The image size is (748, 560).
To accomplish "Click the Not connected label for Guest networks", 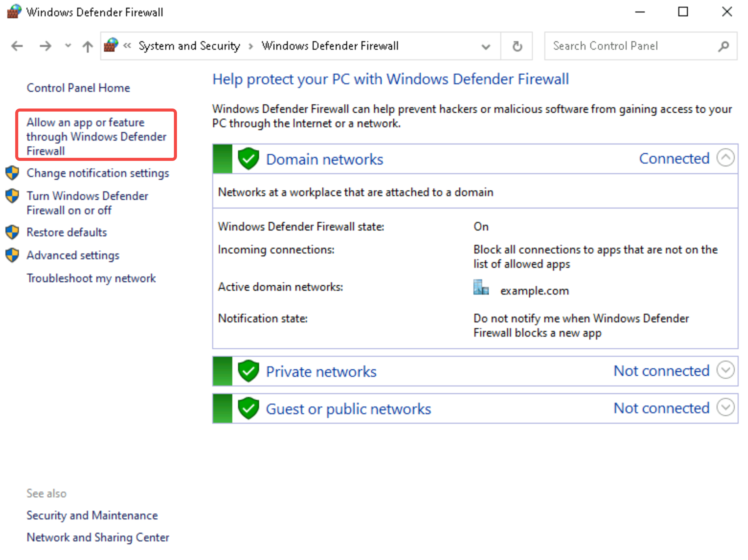I will pos(662,408).
